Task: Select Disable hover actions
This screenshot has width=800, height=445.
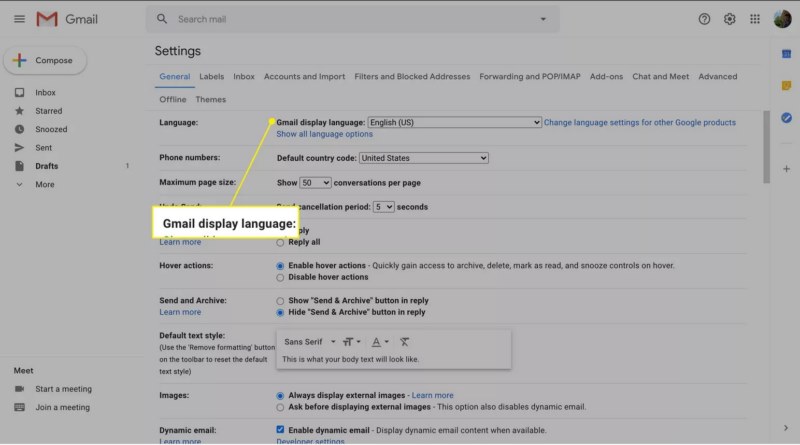Action: (280, 278)
